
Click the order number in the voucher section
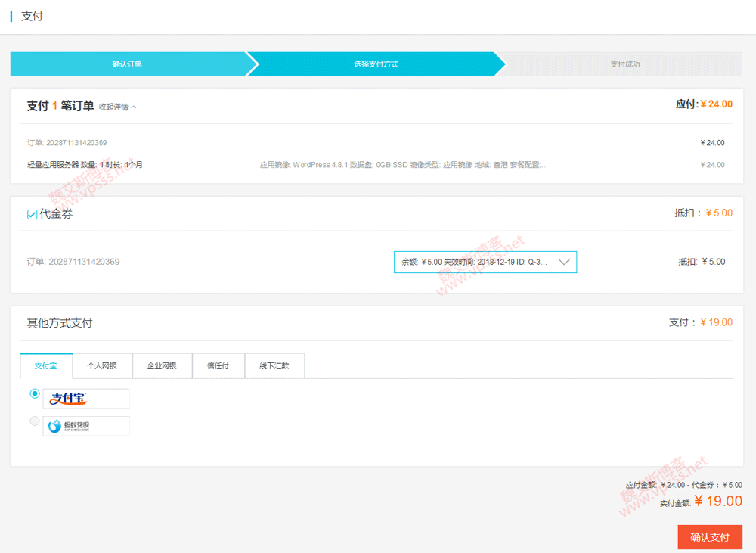coord(73,262)
